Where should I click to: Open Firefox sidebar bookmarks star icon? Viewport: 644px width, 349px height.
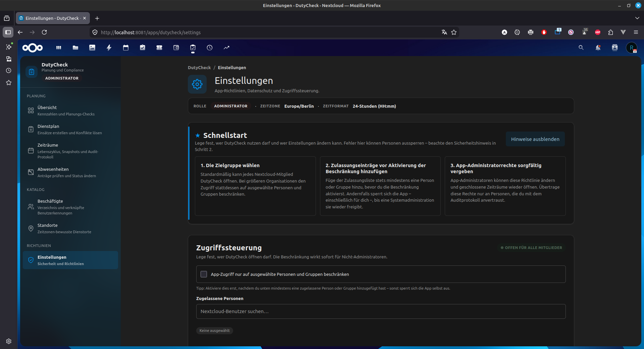tap(9, 83)
